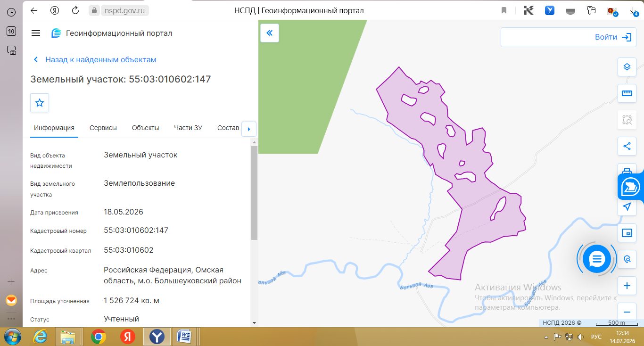Open the printer tool on the map

pos(627,170)
